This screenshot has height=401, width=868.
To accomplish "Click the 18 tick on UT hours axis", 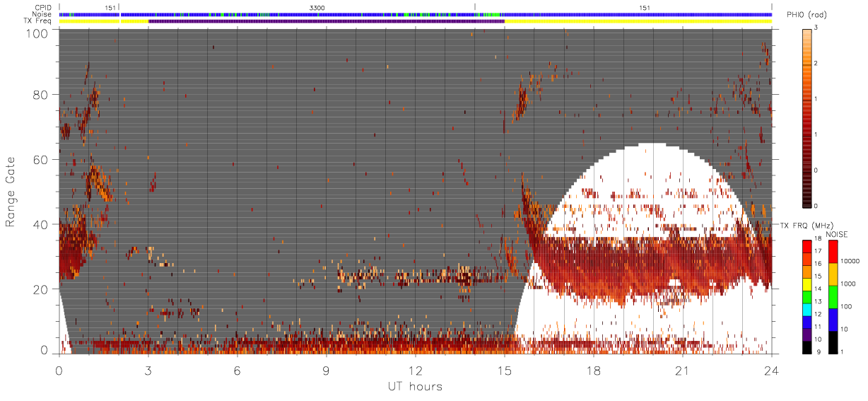I will pos(594,370).
